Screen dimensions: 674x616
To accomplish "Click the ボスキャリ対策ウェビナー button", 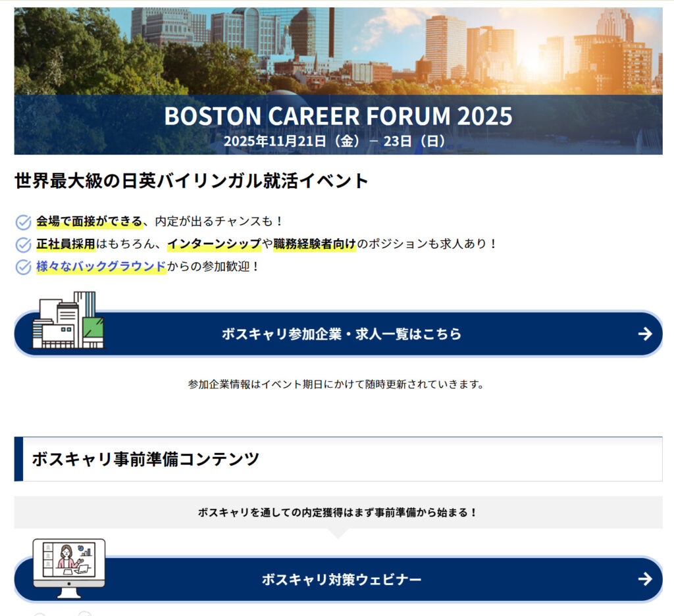I will [x=340, y=579].
